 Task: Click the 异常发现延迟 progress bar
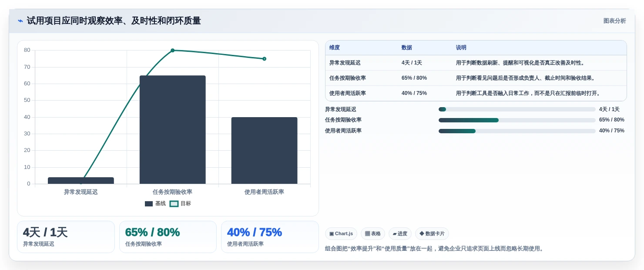517,109
